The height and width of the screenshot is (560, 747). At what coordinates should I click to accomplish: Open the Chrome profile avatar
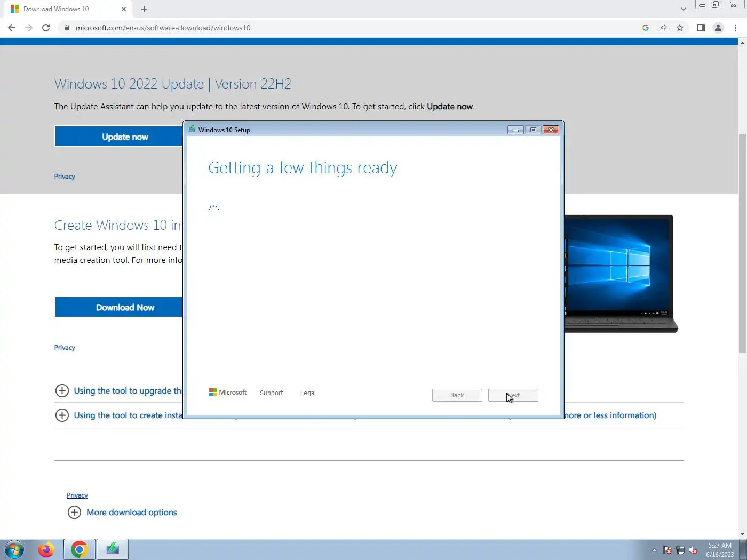tap(718, 28)
